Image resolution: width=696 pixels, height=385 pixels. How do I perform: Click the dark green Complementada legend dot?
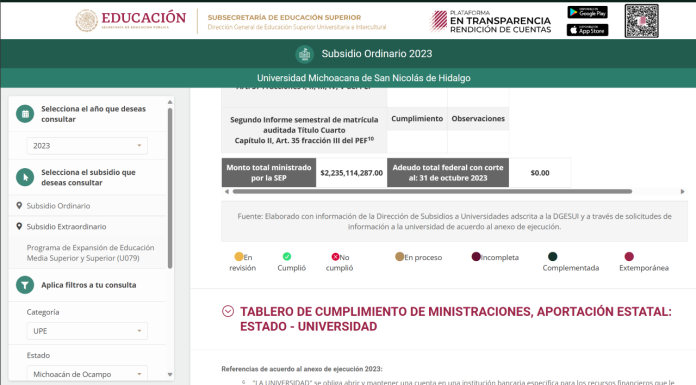tap(552, 256)
